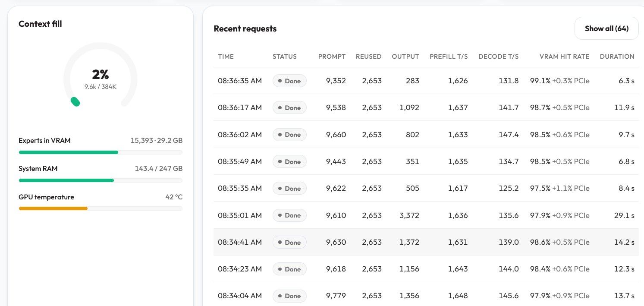Click the prefill rate 1,648
The width and height of the screenshot is (644, 306).
458,296
